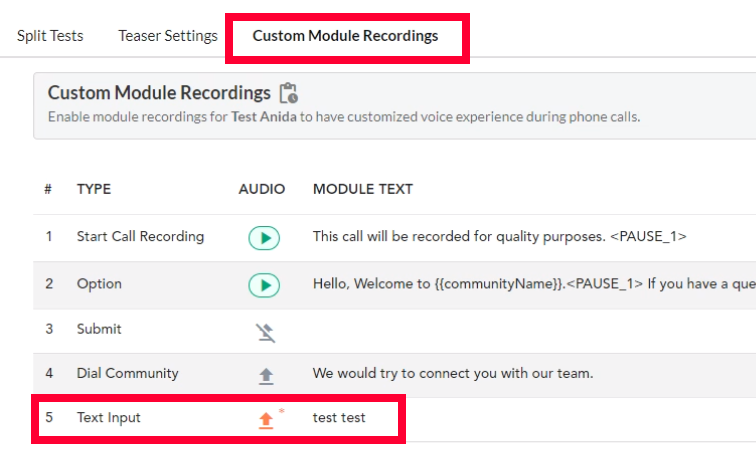756x458 pixels.
Task: Play the Option module audio
Action: [264, 285]
